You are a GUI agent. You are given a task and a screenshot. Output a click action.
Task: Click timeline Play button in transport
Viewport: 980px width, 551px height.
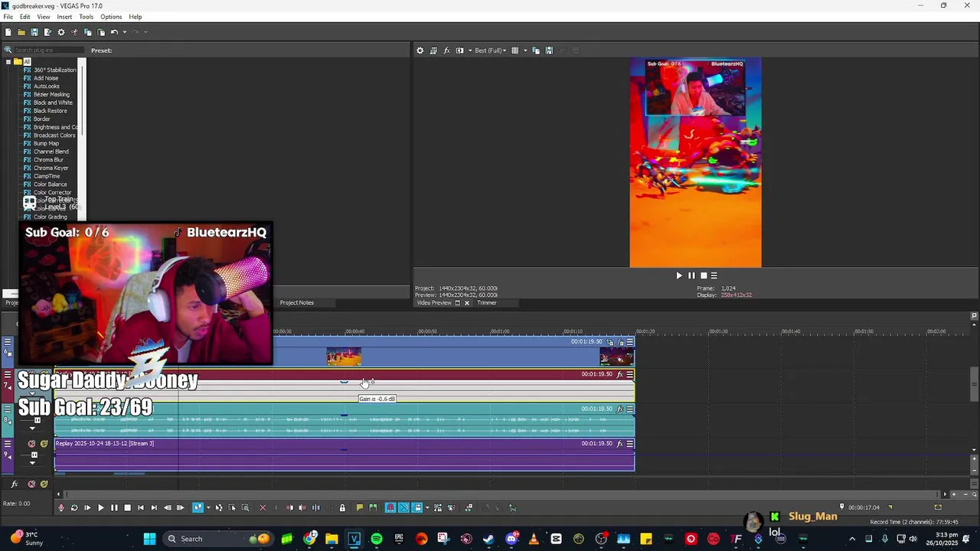click(x=100, y=507)
